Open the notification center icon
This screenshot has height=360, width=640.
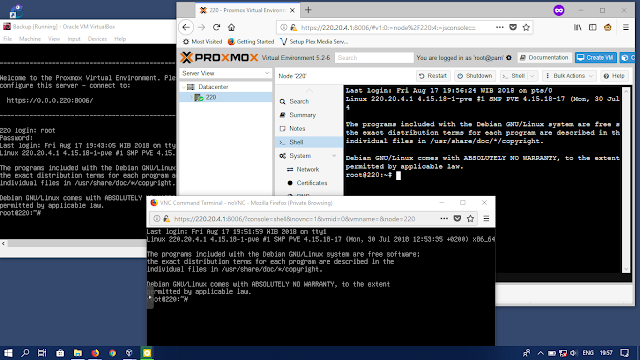[625, 353]
